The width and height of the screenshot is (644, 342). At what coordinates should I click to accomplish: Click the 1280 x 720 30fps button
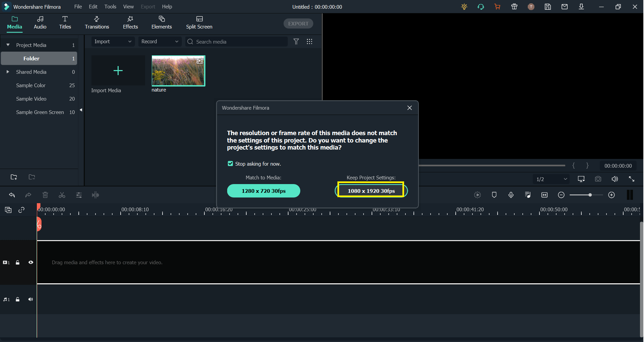click(x=264, y=191)
